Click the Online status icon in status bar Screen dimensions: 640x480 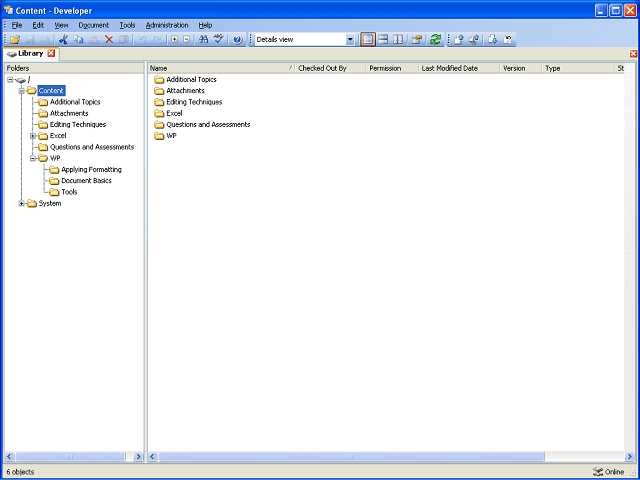598,472
